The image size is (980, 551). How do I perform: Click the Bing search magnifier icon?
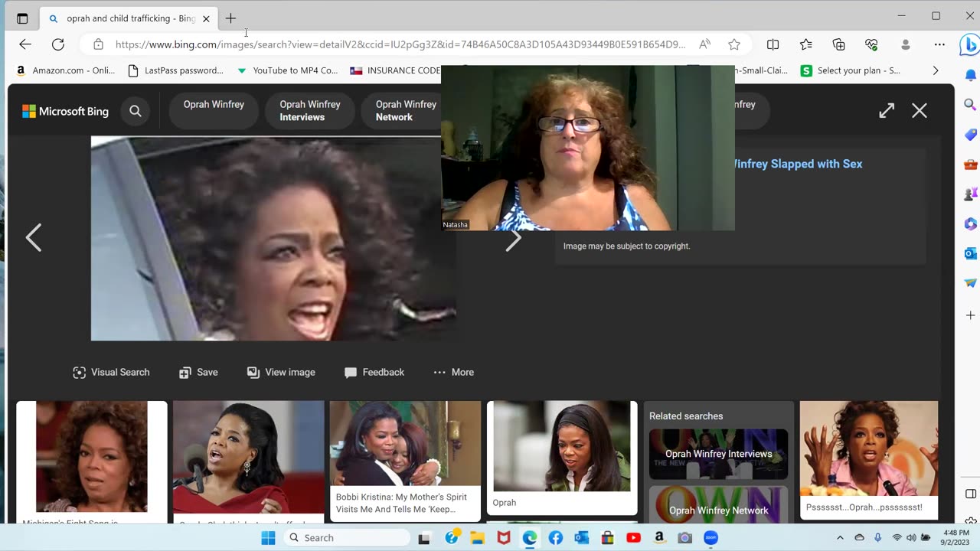[x=136, y=111]
